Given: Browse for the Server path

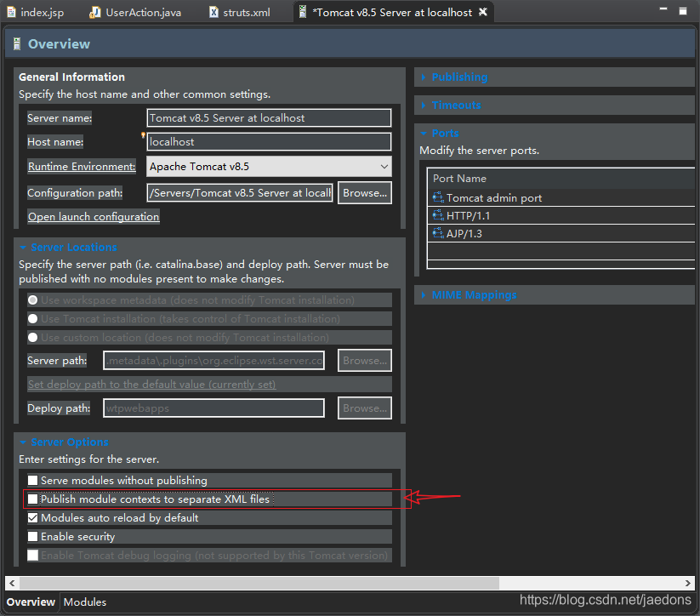Looking at the screenshot, I should (365, 361).
